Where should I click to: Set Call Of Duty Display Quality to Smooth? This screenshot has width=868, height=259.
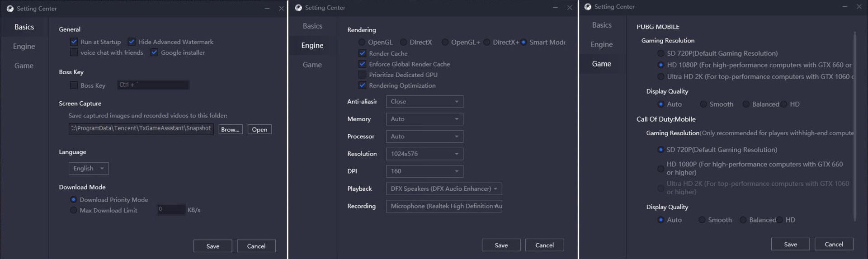point(702,220)
